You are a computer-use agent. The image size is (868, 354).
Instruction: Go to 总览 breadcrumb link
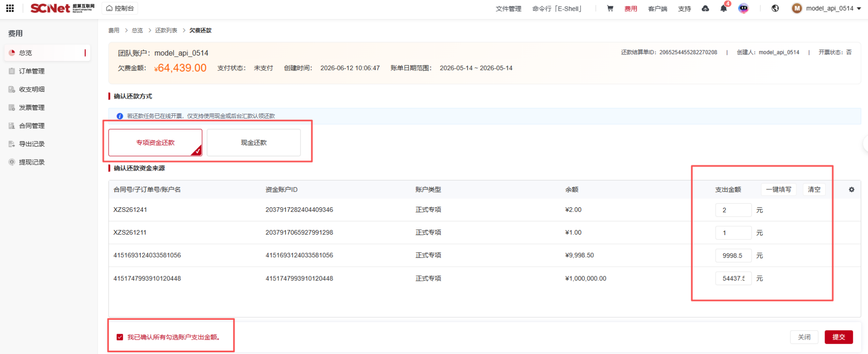[x=137, y=31]
